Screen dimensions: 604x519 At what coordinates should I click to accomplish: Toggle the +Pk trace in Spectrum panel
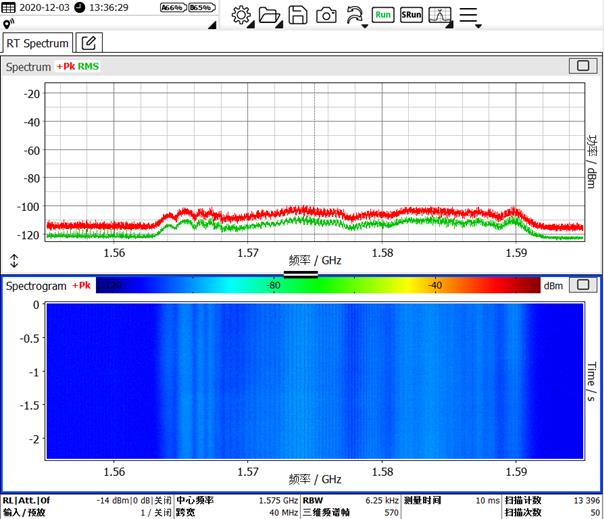coord(66,67)
